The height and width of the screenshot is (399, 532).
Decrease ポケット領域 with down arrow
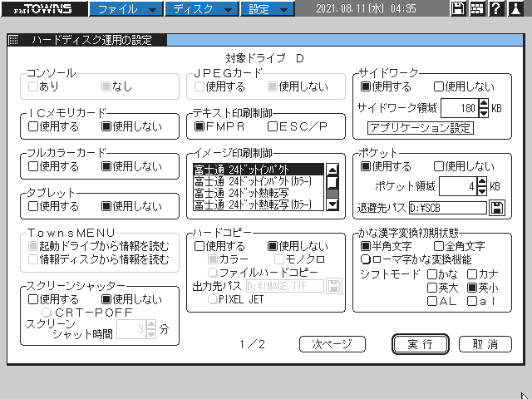tap(482, 190)
